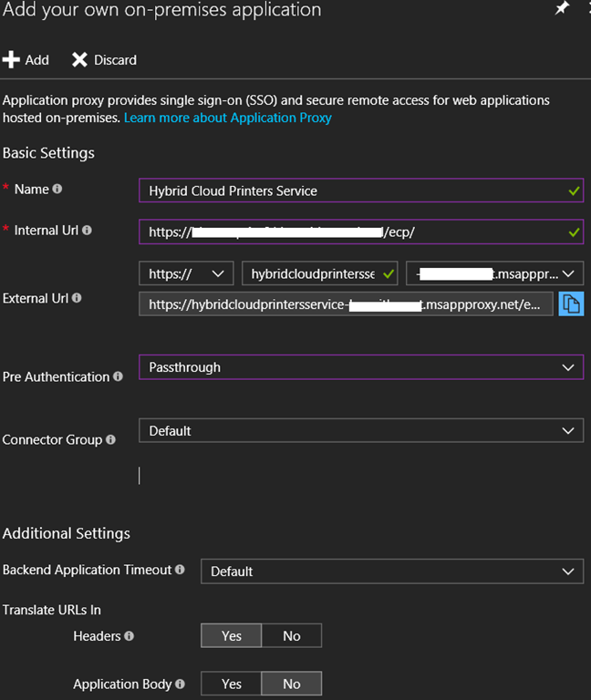Set Translate URLs in Headers to Yes
591x700 pixels.
click(x=232, y=636)
